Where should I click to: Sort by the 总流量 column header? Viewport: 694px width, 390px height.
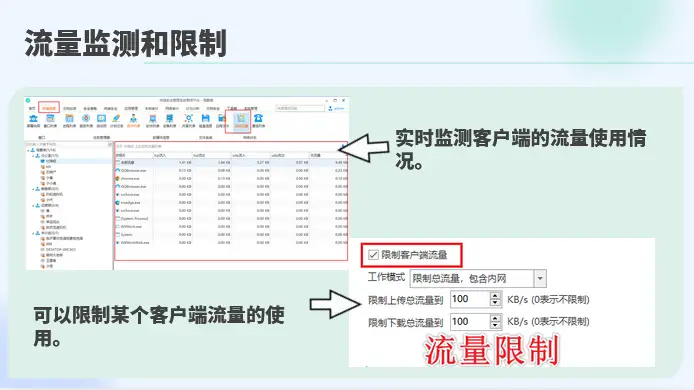coord(328,155)
